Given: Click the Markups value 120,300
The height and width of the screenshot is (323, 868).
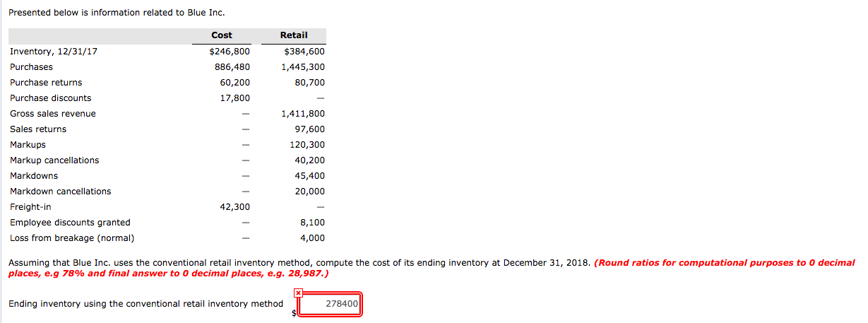Looking at the screenshot, I should [x=307, y=145].
